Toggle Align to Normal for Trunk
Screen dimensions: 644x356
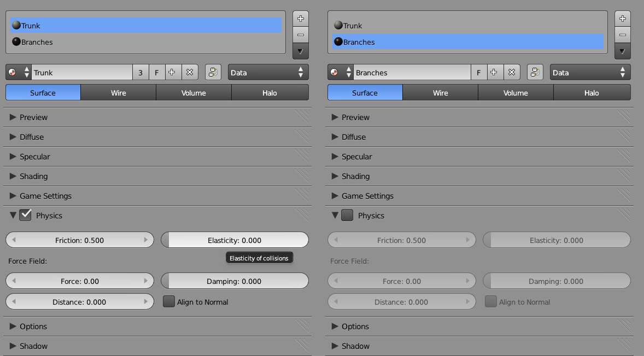point(169,301)
